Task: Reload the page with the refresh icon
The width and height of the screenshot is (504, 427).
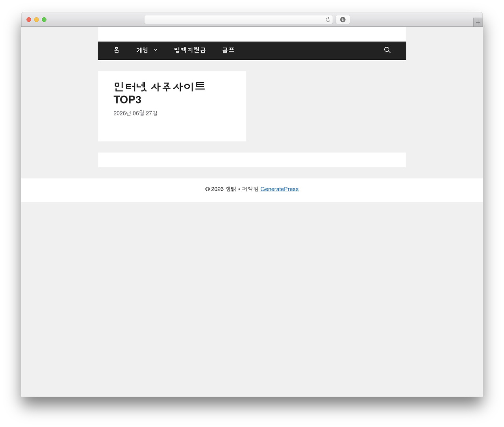Action: pos(328,20)
